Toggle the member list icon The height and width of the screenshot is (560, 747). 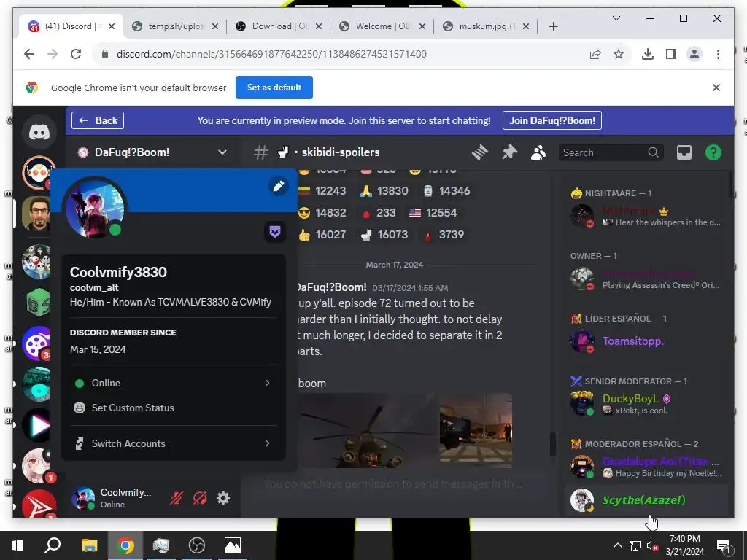coord(538,152)
